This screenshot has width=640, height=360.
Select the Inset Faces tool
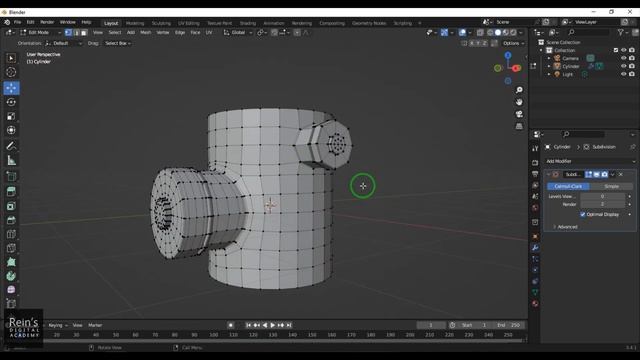11,206
